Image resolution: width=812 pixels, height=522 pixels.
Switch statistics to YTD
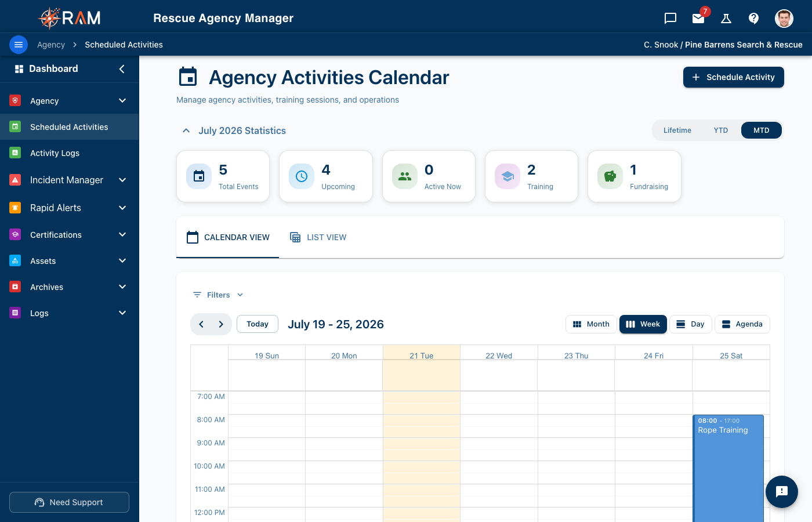coord(721,130)
